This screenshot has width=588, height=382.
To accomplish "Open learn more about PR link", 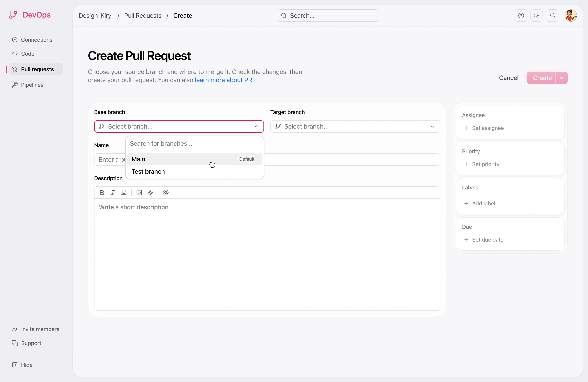I will click(x=224, y=80).
